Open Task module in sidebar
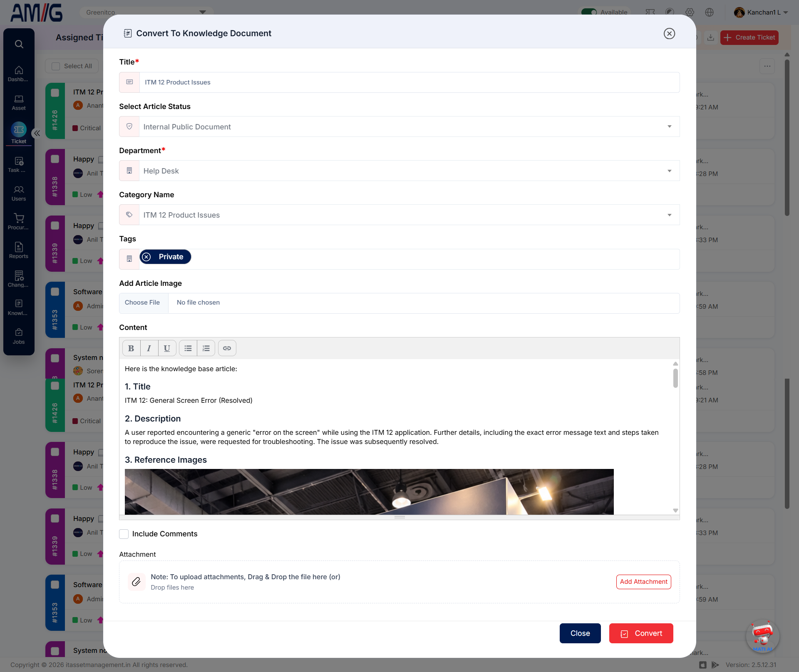This screenshot has height=672, width=799. coord(19,164)
